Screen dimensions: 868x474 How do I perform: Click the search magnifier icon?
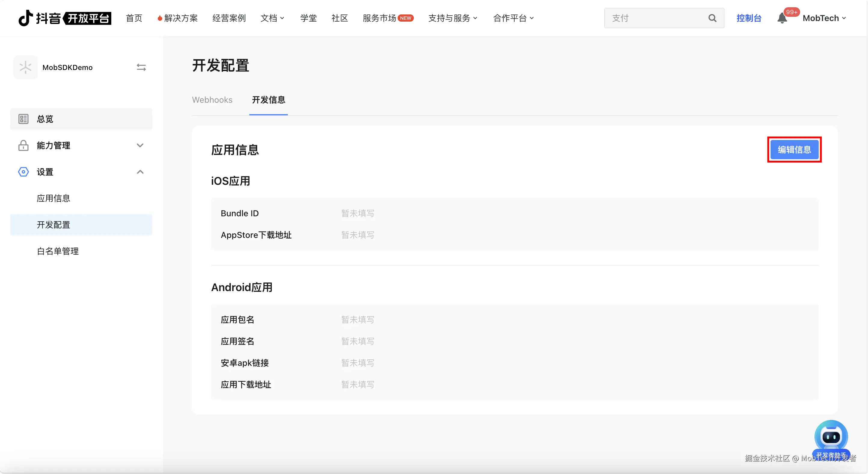tap(712, 18)
